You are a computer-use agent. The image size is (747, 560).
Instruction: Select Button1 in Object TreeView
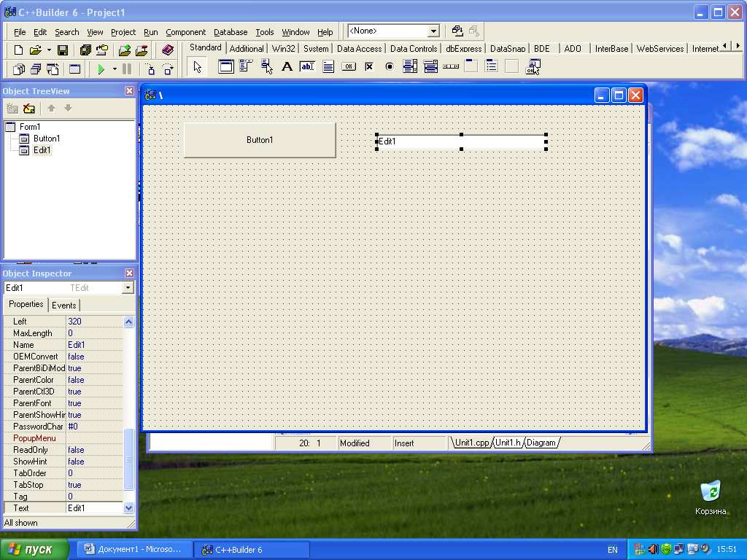[46, 139]
